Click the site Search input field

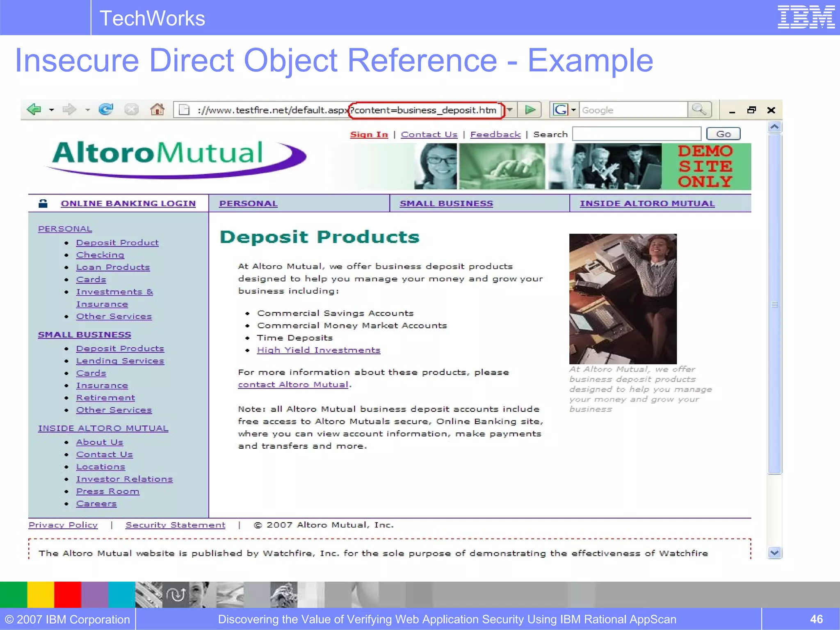pos(637,134)
